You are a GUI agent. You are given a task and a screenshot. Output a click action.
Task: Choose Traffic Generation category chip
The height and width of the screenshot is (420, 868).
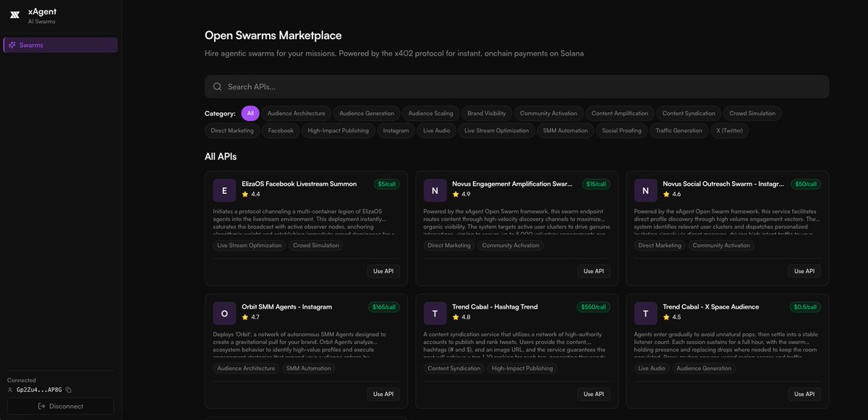pos(679,131)
